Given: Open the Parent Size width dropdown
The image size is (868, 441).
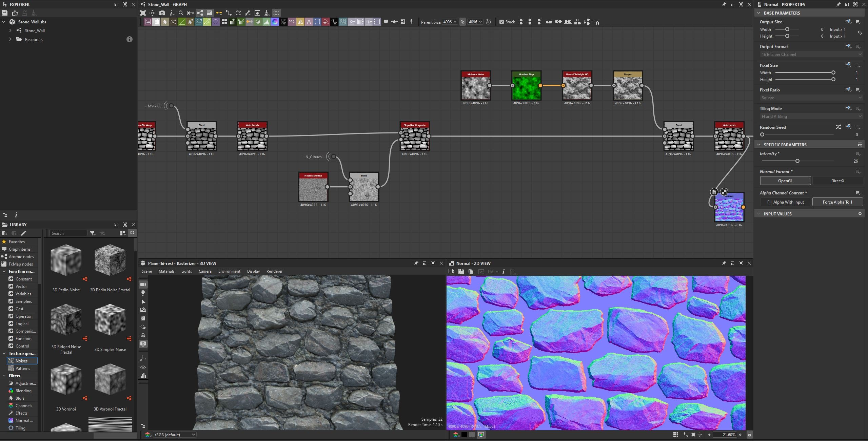Looking at the screenshot, I should 450,22.
